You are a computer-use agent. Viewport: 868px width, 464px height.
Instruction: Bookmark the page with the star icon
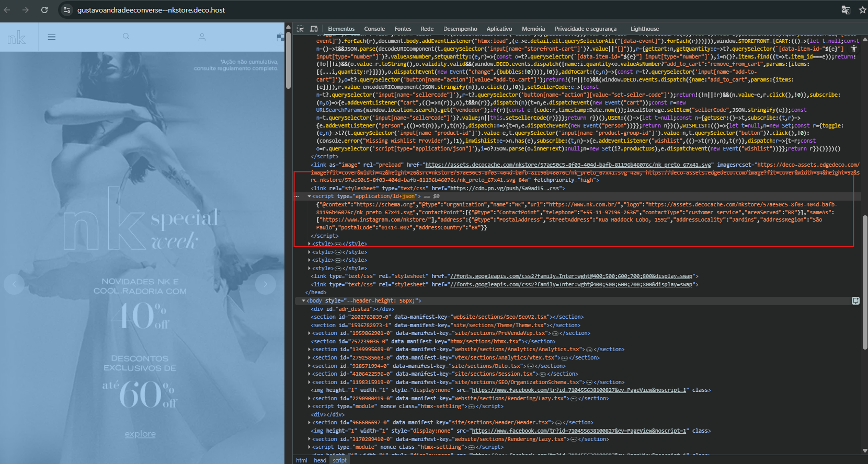pos(862,10)
